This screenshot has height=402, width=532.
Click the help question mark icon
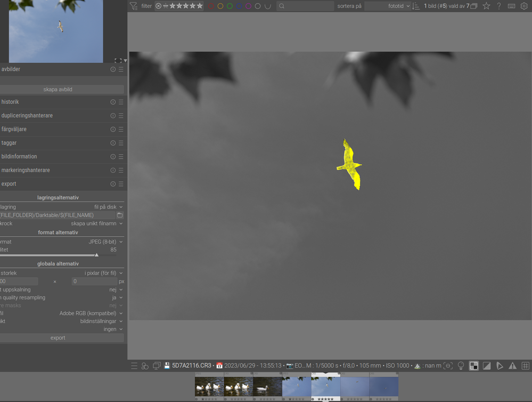click(x=499, y=6)
